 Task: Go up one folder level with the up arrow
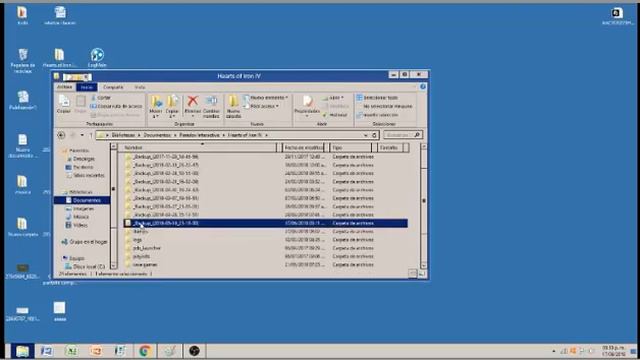(91, 135)
